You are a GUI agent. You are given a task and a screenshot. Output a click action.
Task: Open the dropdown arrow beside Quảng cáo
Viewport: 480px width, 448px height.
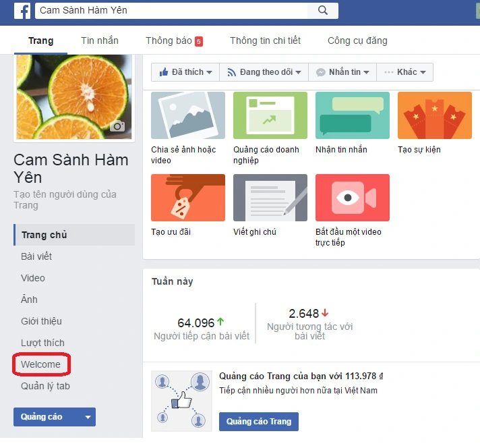(x=87, y=417)
